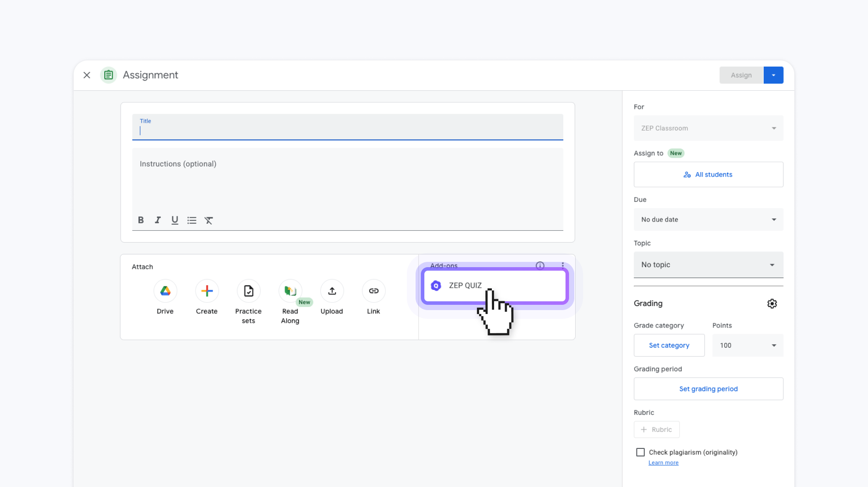The height and width of the screenshot is (487, 868).
Task: Toggle bold formatting in instructions
Action: tap(141, 220)
